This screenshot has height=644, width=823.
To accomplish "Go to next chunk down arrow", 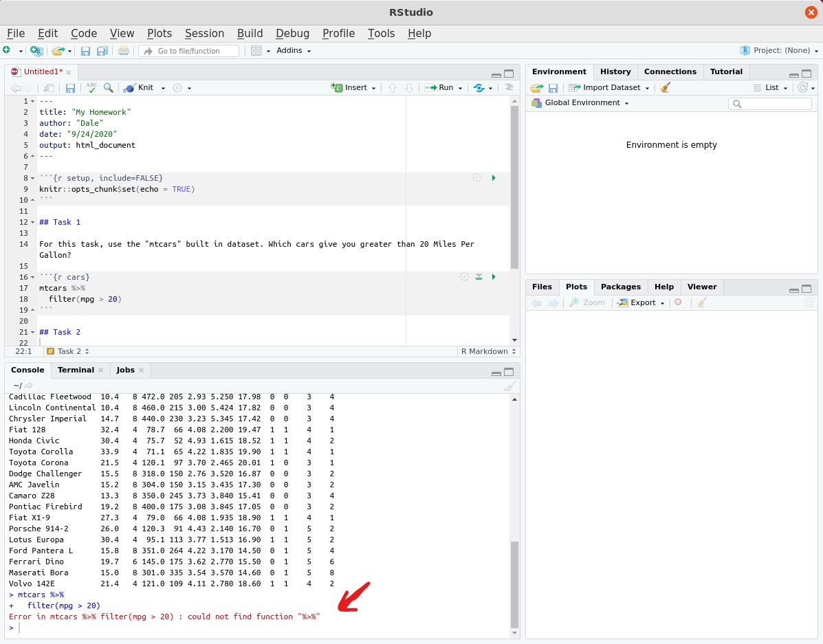I will click(409, 88).
